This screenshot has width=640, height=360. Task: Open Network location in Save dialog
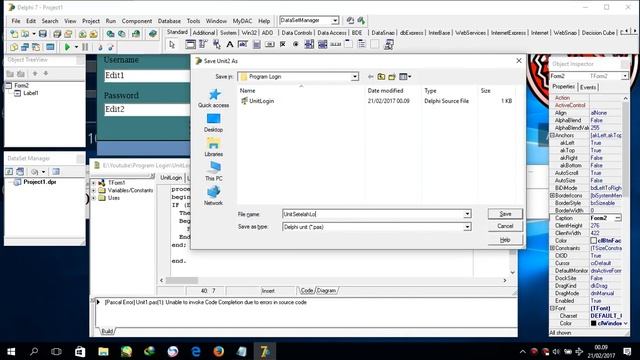click(213, 196)
